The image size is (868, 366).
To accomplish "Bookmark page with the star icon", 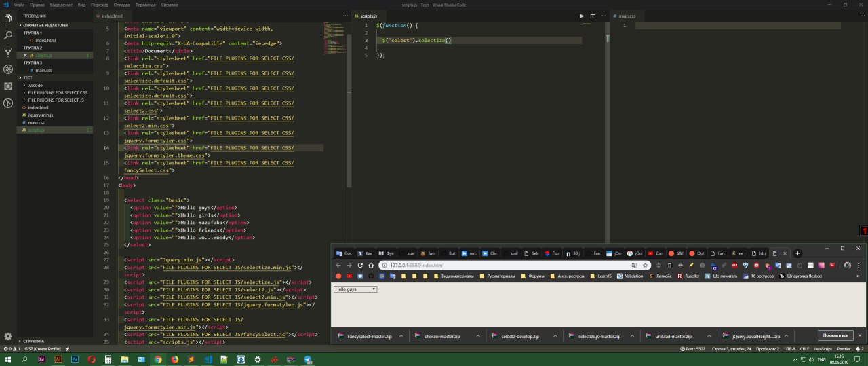I will pyautogui.click(x=646, y=266).
